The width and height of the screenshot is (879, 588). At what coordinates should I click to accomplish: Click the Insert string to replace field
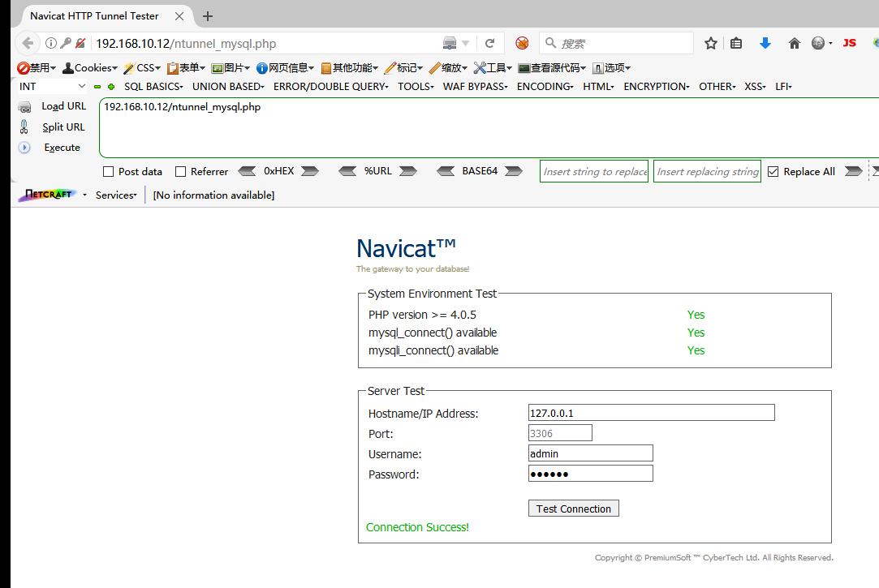pos(594,171)
